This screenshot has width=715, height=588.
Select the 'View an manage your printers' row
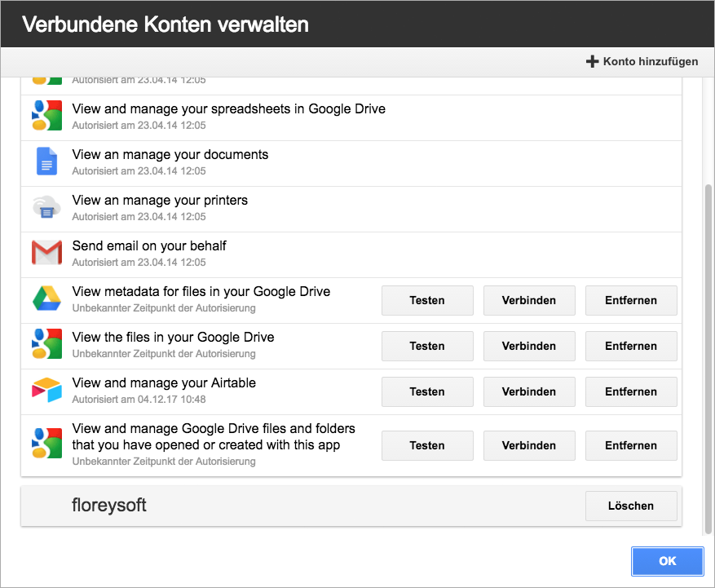point(351,210)
